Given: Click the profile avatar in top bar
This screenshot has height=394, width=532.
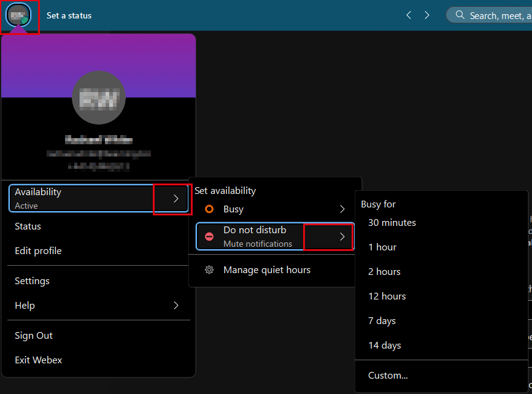Looking at the screenshot, I should click(x=18, y=15).
